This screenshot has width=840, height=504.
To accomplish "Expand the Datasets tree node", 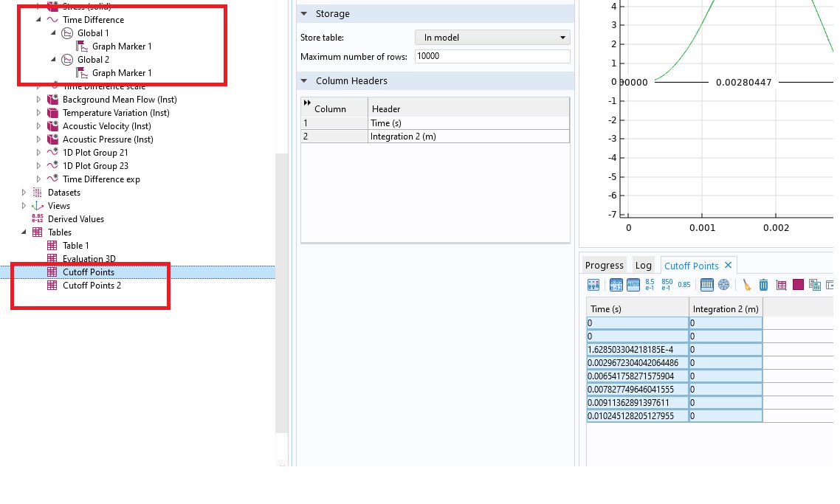I will (24, 193).
